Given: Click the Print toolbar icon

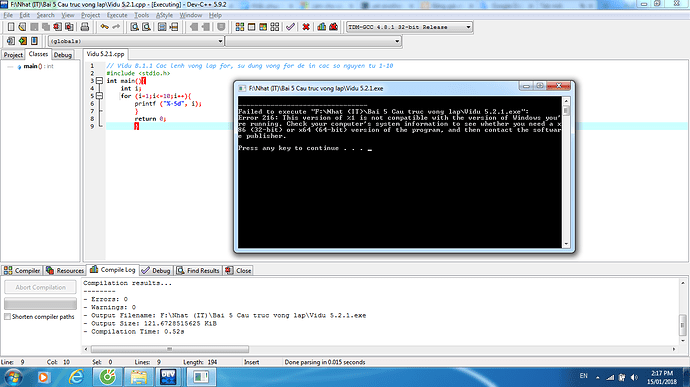Looking at the screenshot, I should pyautogui.click(x=84, y=27).
